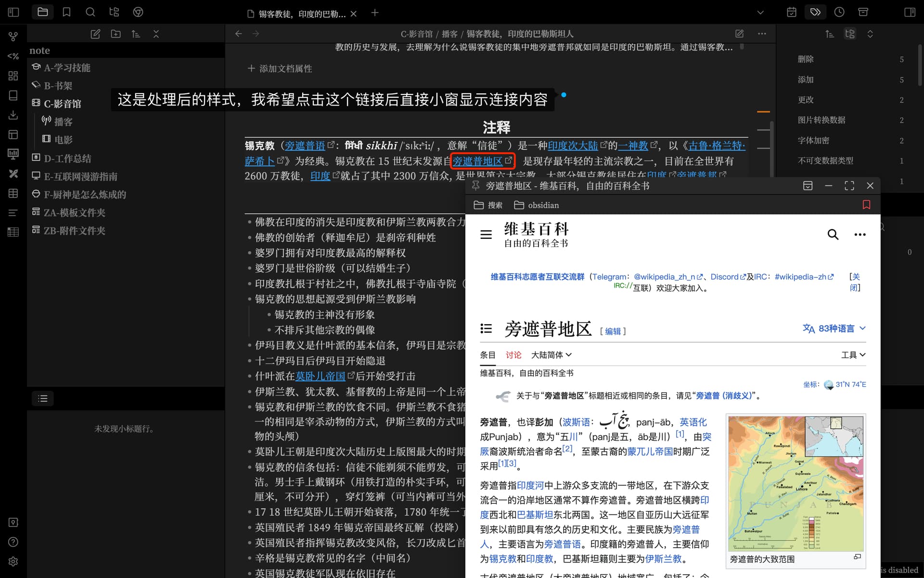The image size is (924, 578).
Task: Open Wikipedia more options dots
Action: tap(860, 235)
